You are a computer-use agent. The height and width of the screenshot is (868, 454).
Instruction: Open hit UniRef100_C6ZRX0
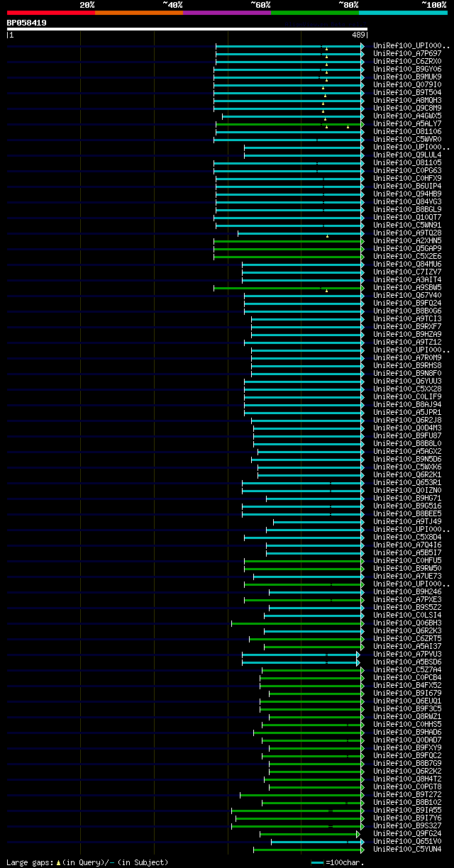[407, 62]
